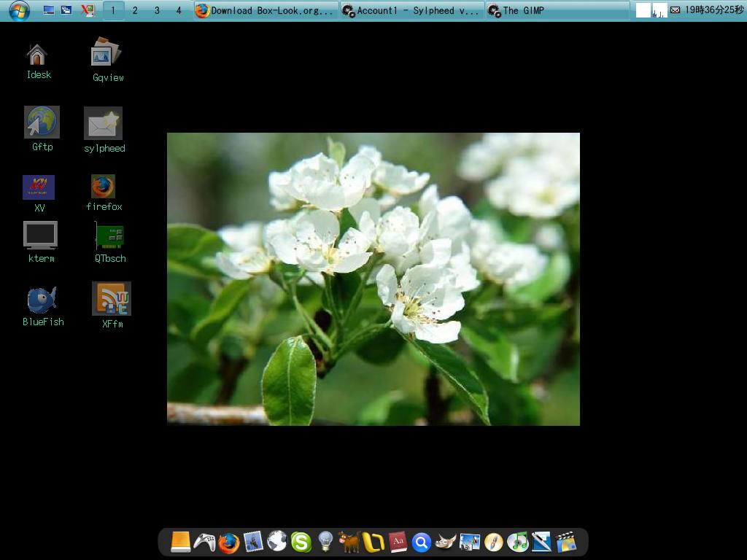This screenshot has width=747, height=560.
Task: Start BlueFish editor from the desktop
Action: (42, 300)
